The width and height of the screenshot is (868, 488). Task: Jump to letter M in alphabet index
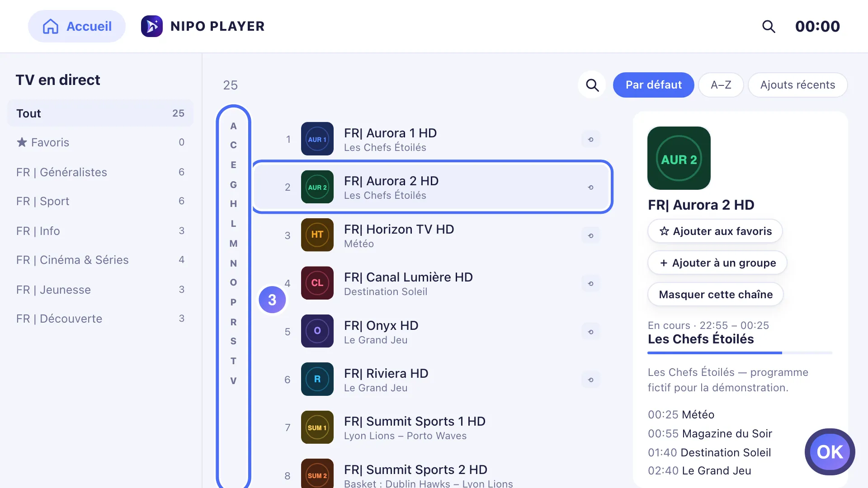pos(233,244)
